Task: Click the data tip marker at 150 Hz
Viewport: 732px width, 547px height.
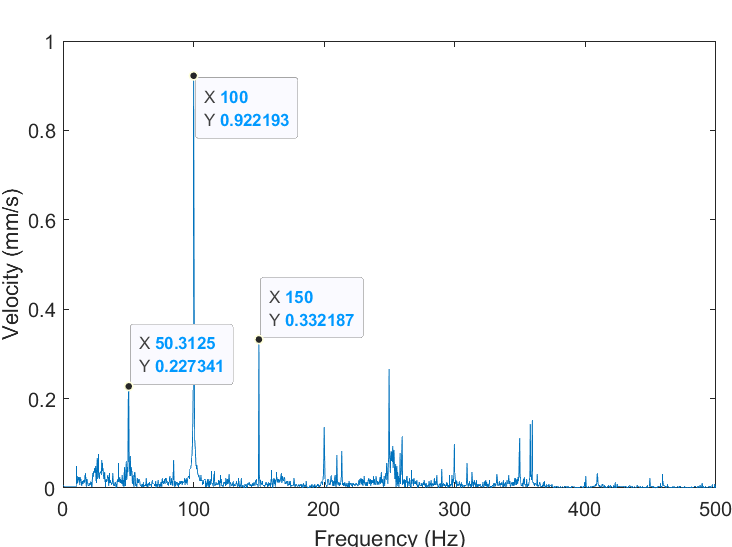Action: pos(259,339)
